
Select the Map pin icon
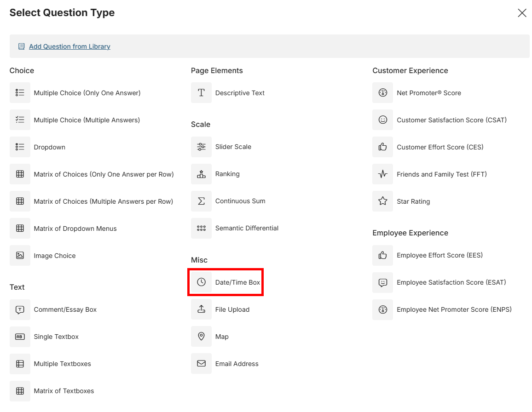tap(201, 337)
